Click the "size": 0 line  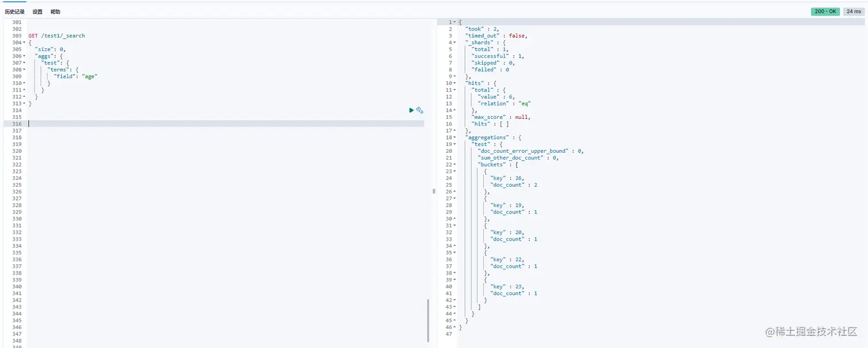(x=51, y=49)
